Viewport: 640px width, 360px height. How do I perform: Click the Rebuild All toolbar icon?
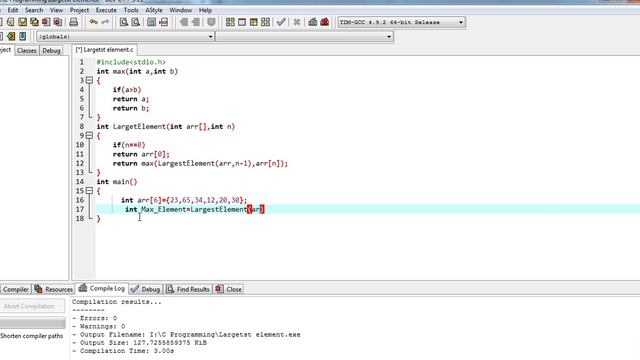coord(265,22)
